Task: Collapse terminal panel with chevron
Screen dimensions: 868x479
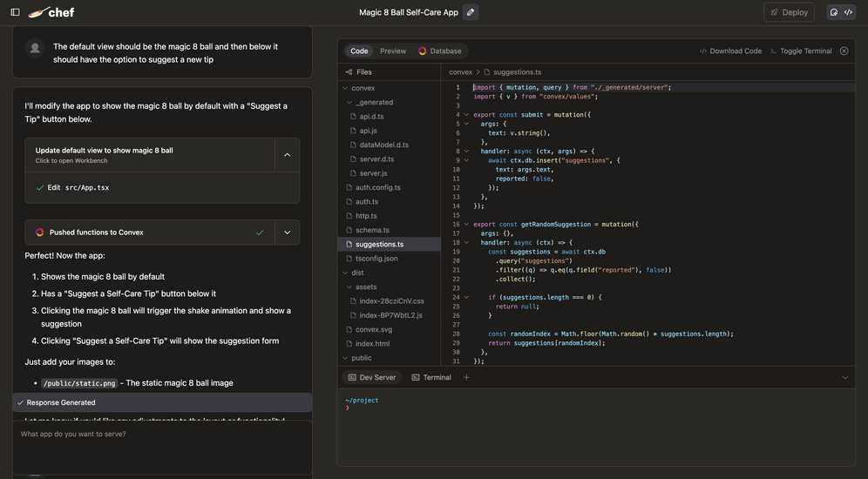Action: click(x=844, y=377)
